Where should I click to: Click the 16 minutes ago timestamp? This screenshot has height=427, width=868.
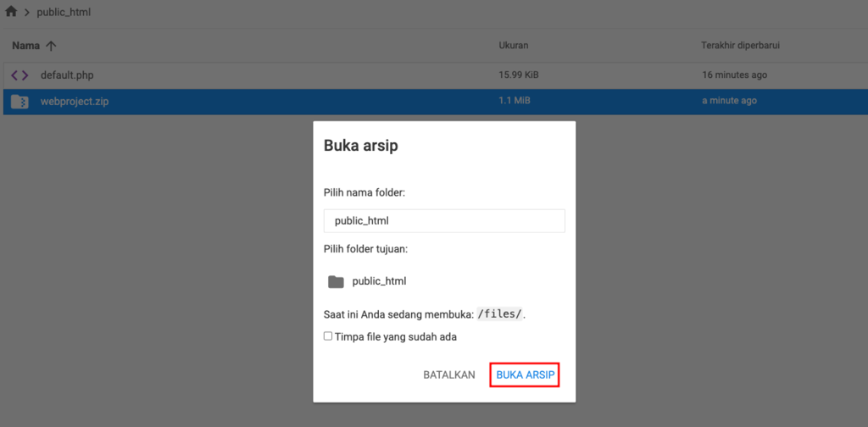(735, 75)
